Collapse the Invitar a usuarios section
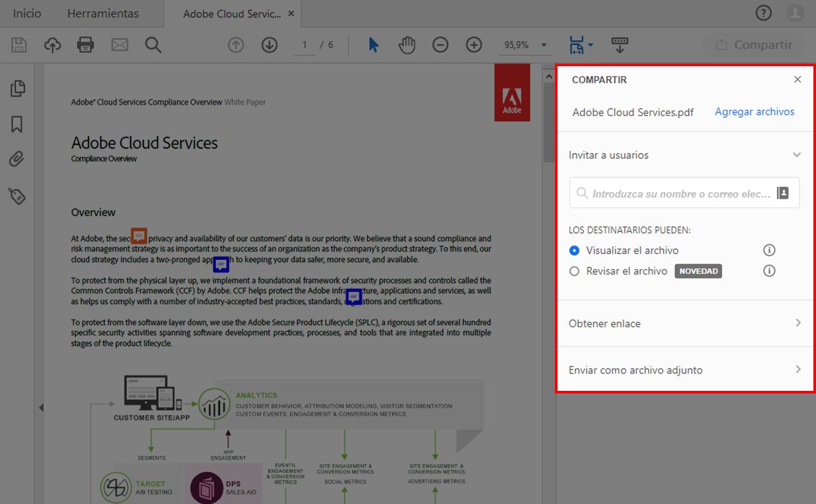Image resolution: width=816 pixels, height=504 pixels. pyautogui.click(x=797, y=155)
